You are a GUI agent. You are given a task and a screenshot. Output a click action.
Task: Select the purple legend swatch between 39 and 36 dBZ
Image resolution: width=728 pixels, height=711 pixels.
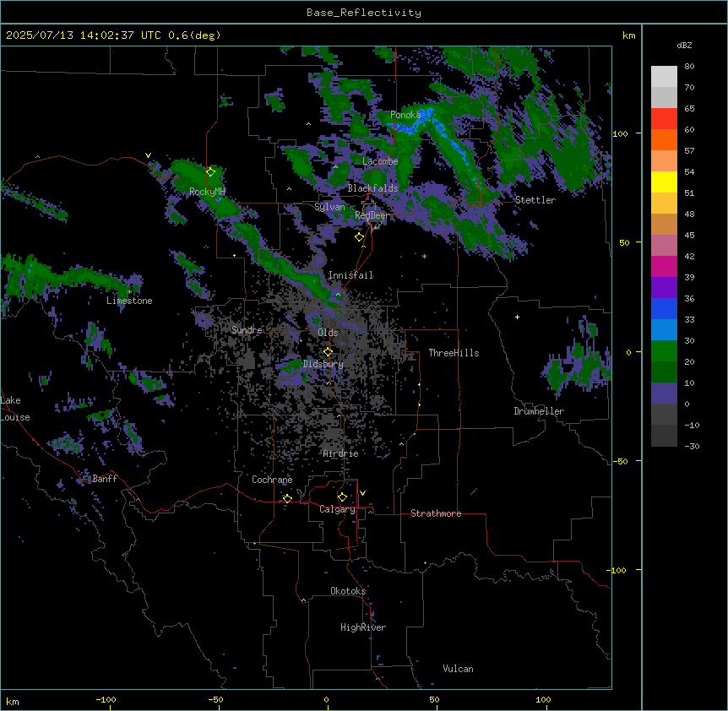tap(664, 288)
